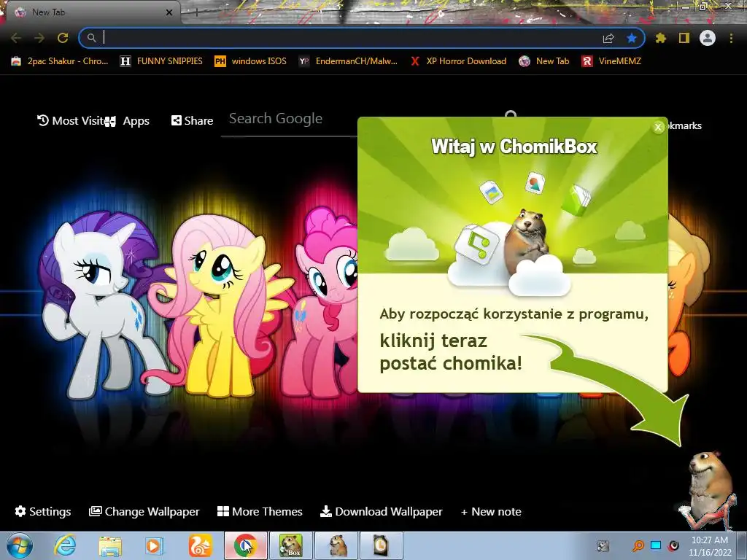The image size is (747, 560).
Task: Open the EndermanCH/Malw... bookmark
Action: click(348, 61)
